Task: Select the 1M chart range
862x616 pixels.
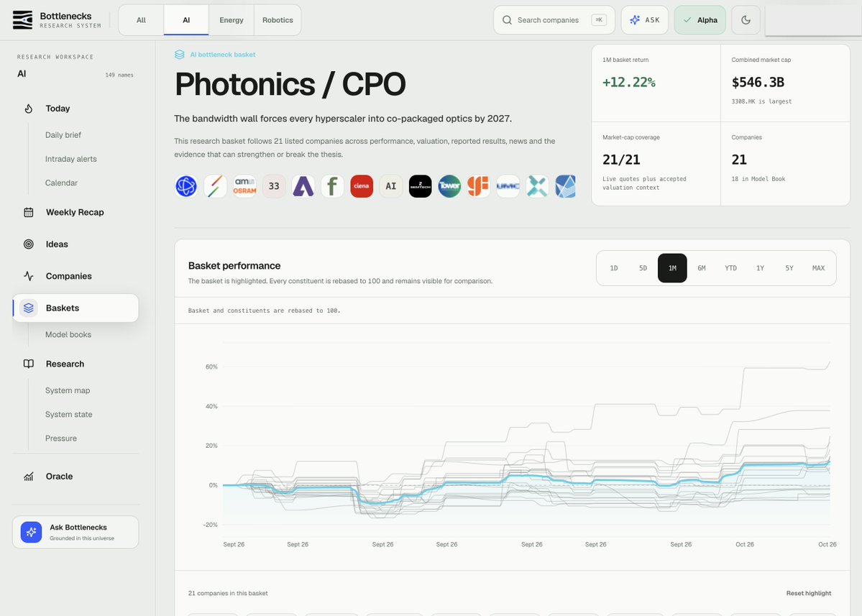Action: coord(672,268)
